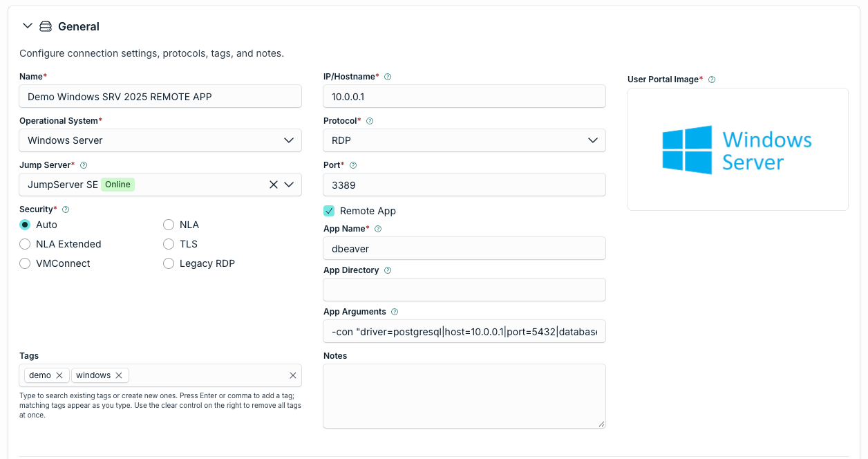The width and height of the screenshot is (868, 459).
Task: Click the Name input field
Action: point(160,96)
